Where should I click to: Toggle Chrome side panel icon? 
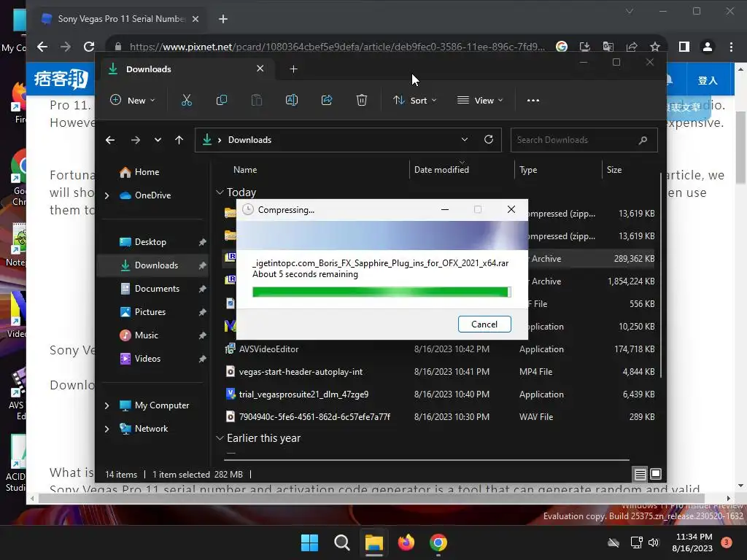coord(684,47)
